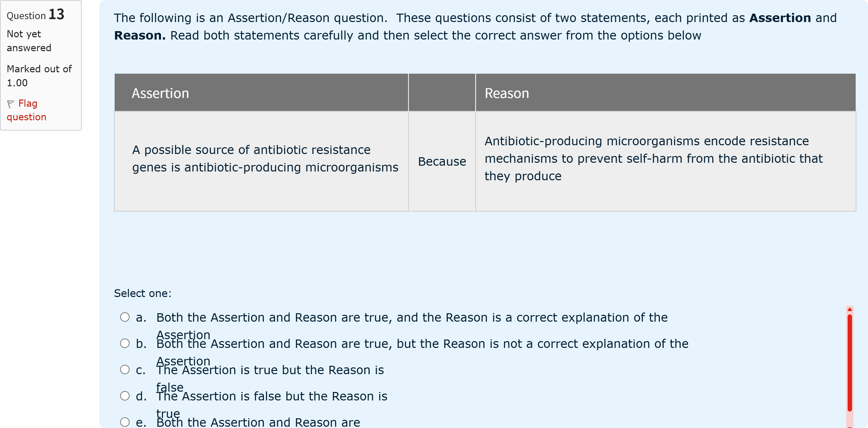Click the scrollbar up arrow

850,309
